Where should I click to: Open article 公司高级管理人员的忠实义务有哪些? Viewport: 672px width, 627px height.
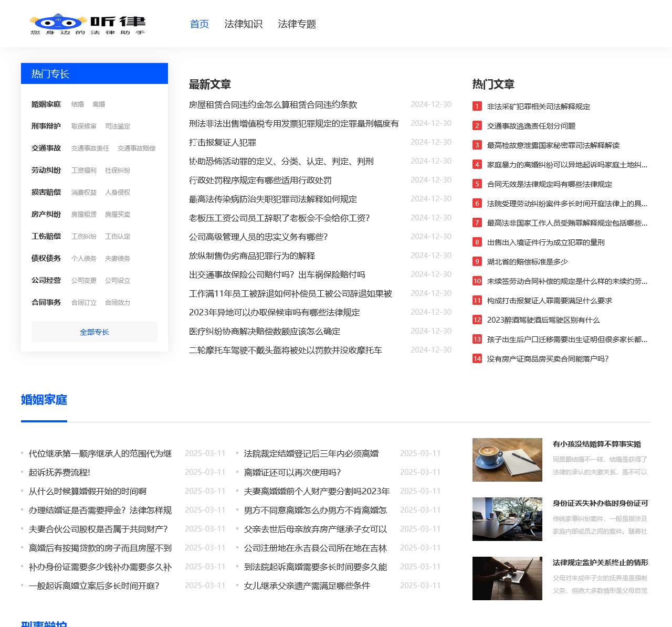coord(258,237)
